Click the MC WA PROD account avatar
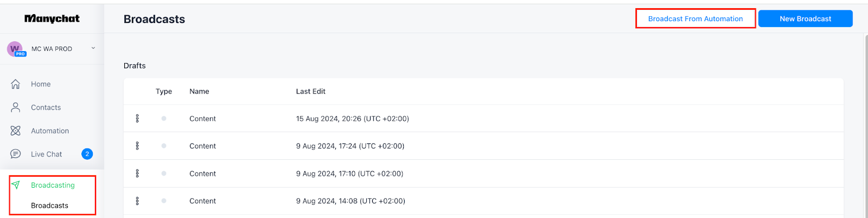Image resolution: width=868 pixels, height=218 pixels. click(16, 49)
